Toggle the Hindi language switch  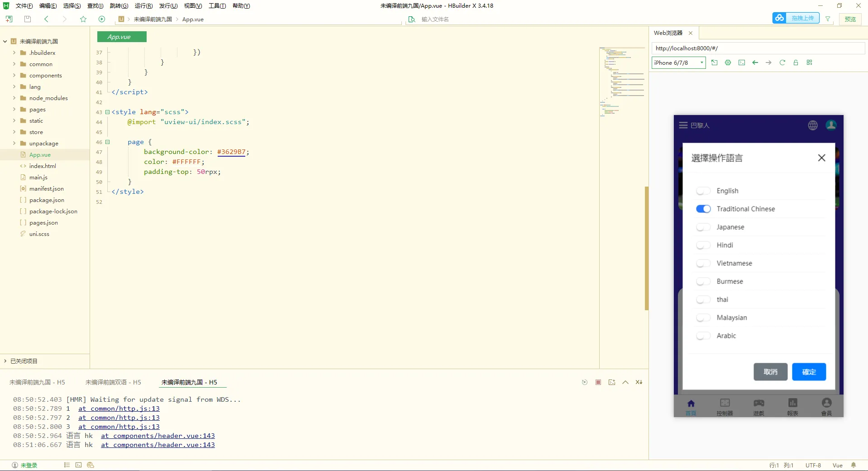coord(703,245)
